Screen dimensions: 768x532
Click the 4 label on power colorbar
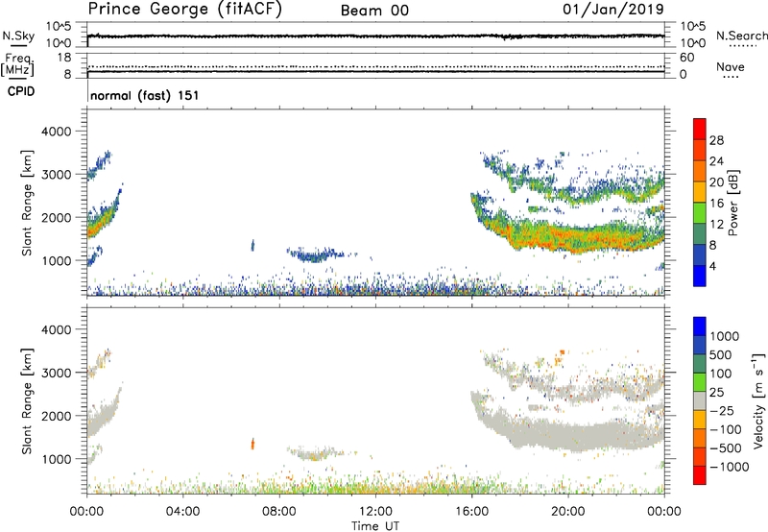pos(713,266)
